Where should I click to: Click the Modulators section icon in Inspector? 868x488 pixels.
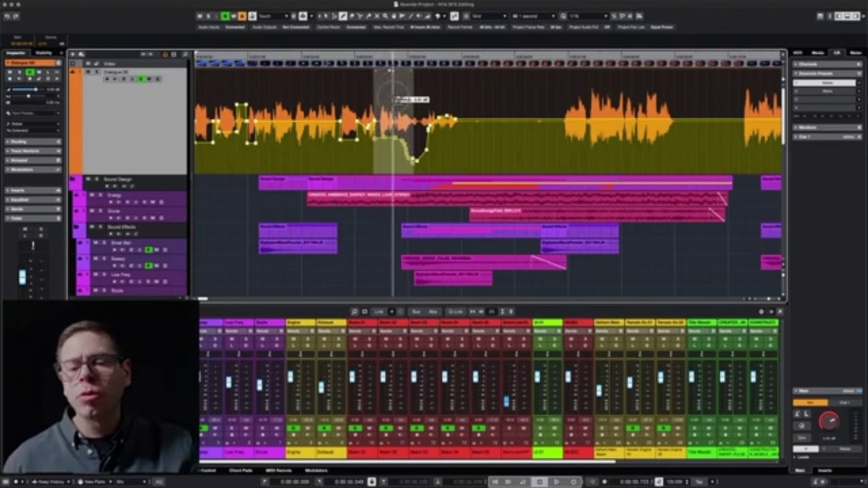coord(58,169)
